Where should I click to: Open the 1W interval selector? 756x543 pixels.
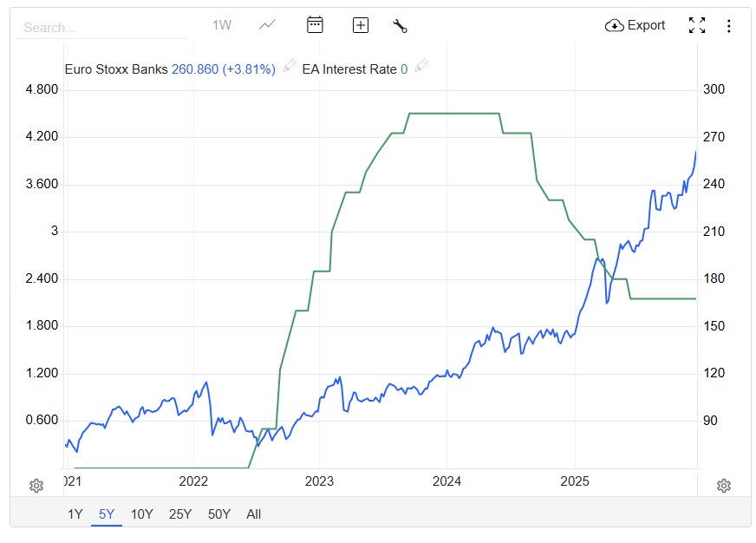tap(222, 25)
